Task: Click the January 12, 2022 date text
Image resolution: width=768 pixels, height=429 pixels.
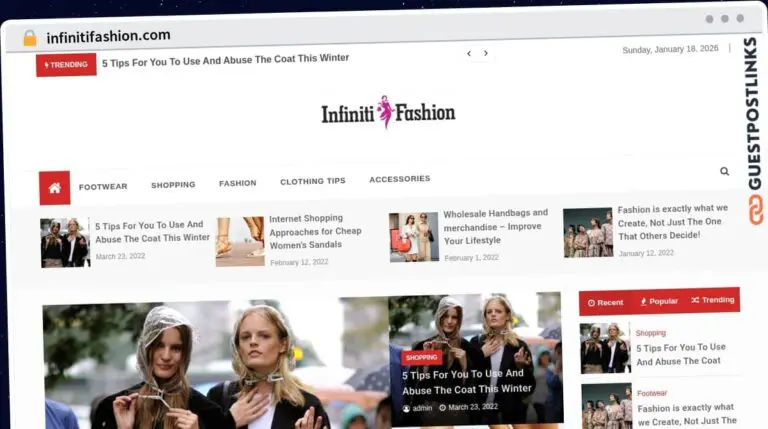Action: tap(646, 253)
